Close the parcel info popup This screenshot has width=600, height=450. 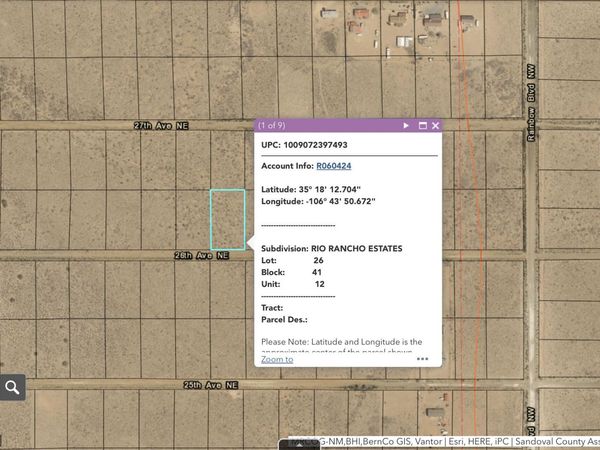(x=435, y=126)
